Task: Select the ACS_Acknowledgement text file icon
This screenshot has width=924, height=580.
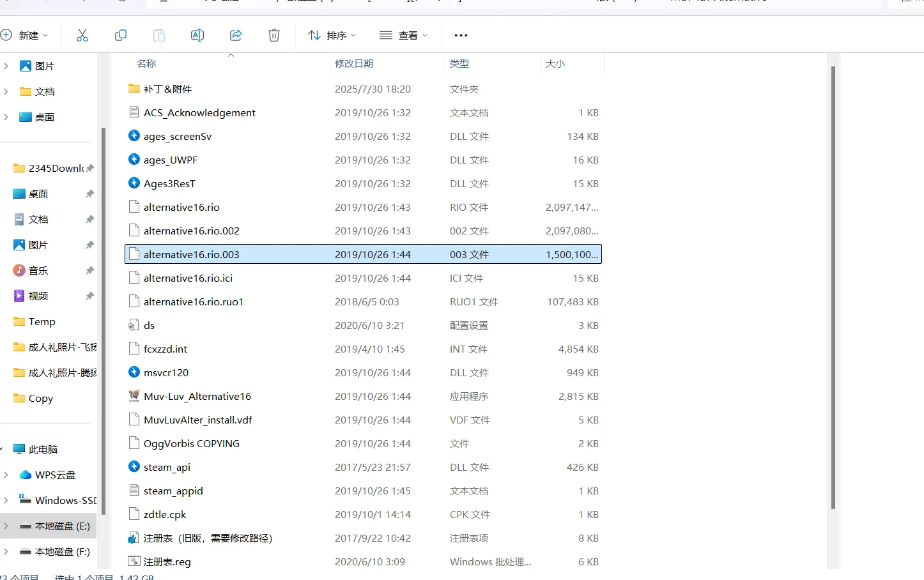Action: (x=134, y=112)
